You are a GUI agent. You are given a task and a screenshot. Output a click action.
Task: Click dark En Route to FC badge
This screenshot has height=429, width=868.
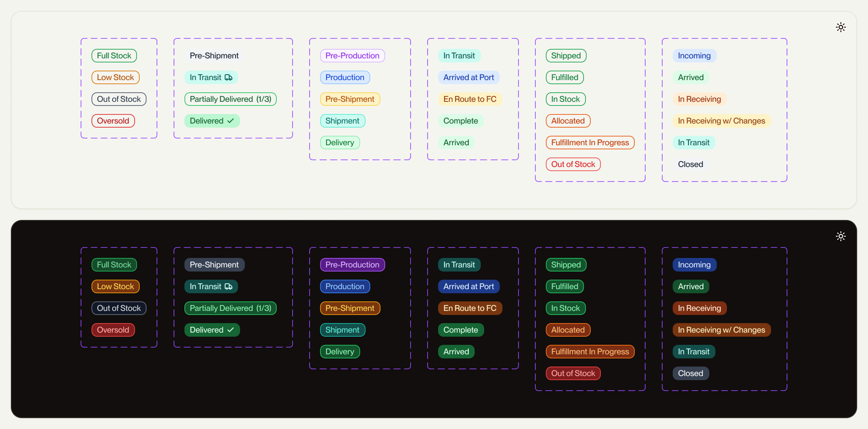(470, 308)
